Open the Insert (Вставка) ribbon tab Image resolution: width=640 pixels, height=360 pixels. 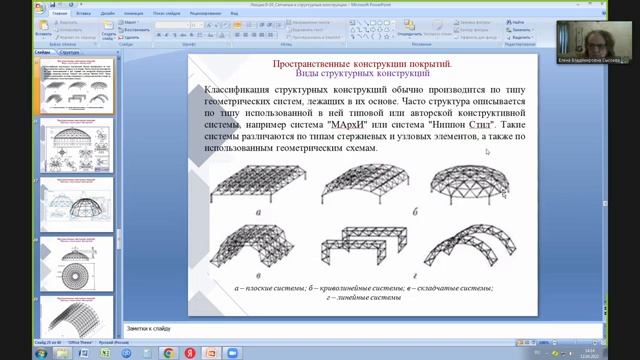tap(83, 13)
